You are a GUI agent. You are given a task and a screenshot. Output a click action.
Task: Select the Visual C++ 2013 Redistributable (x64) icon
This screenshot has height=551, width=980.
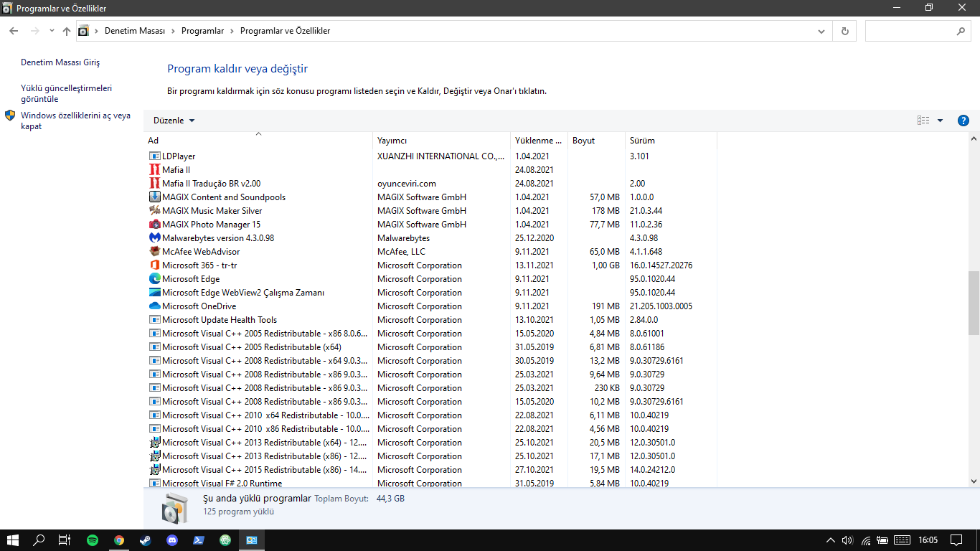pyautogui.click(x=154, y=442)
